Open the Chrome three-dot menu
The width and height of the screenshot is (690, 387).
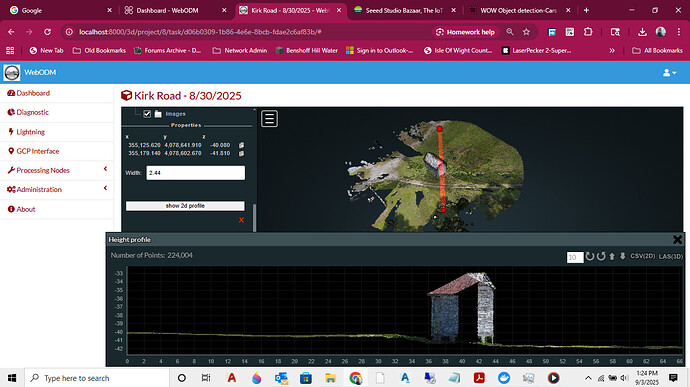(x=679, y=32)
